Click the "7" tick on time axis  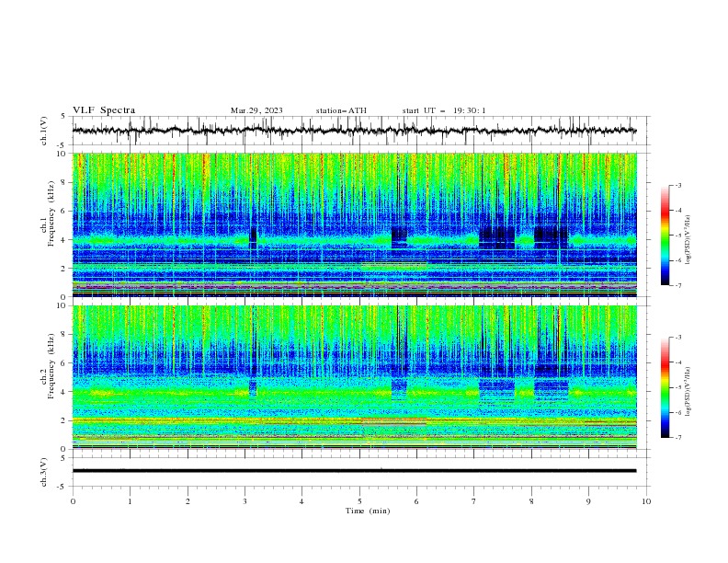pyautogui.click(x=474, y=501)
